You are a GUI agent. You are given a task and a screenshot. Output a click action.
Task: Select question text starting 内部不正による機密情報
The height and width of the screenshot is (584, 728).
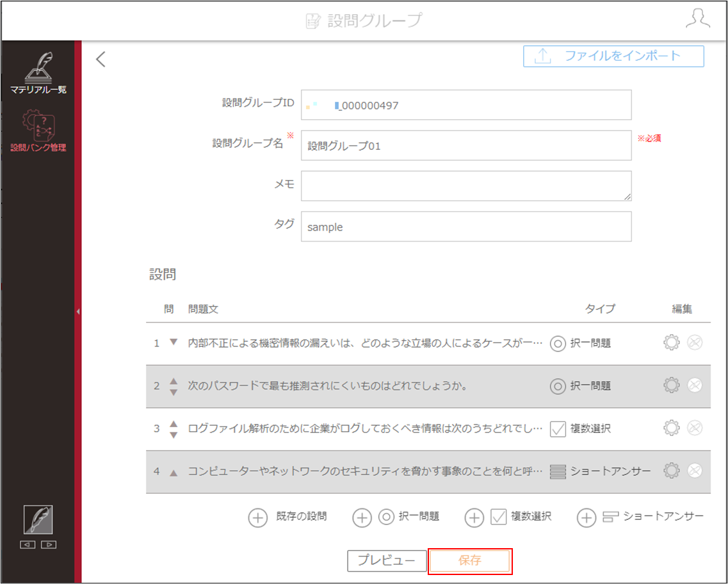coord(365,343)
